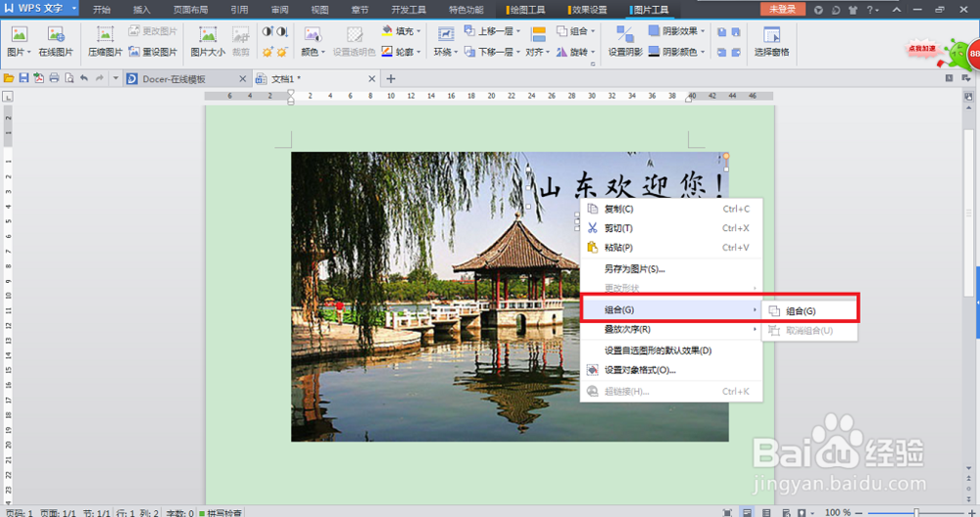
Task: Click Reset Picture (重设图片)
Action: 153,52
